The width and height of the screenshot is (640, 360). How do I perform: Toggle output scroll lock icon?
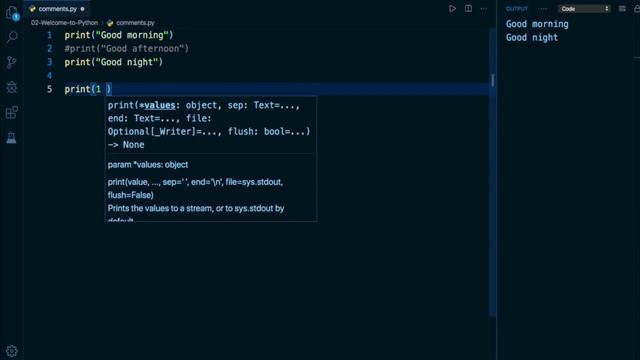click(x=637, y=9)
